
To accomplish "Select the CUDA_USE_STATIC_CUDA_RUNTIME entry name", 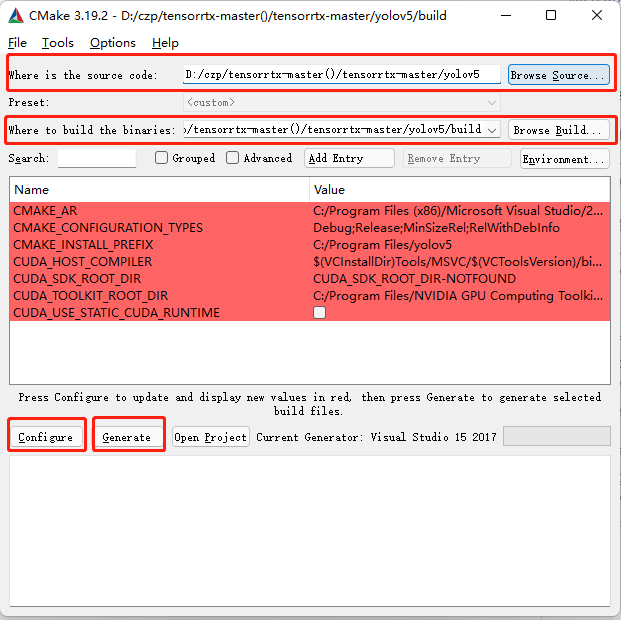I will tap(116, 313).
